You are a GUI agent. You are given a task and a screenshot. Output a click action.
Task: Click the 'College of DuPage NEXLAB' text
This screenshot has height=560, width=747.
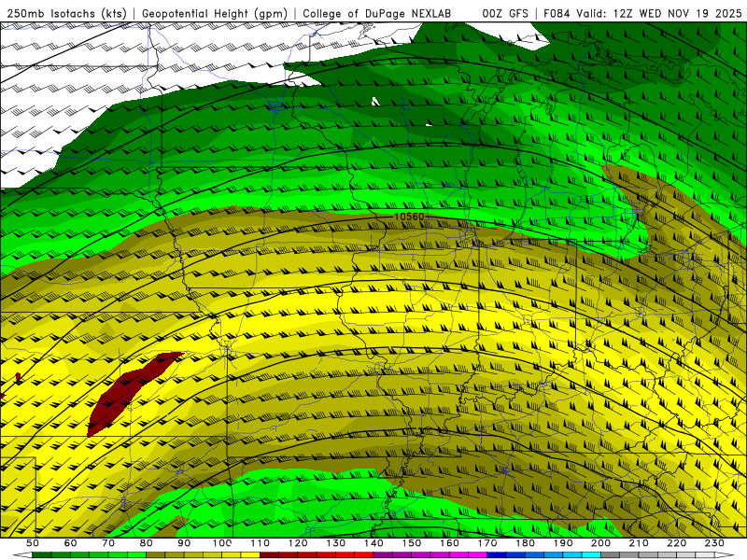[x=377, y=14]
